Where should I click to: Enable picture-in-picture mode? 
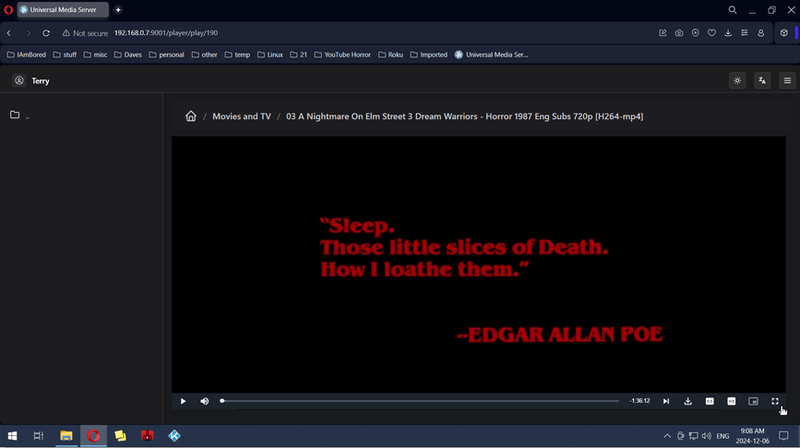point(753,401)
